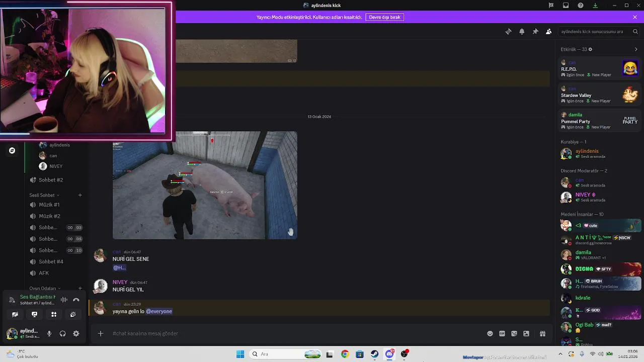The width and height of the screenshot is (644, 362).
Task: Deafen with the headphones icon
Action: click(x=62, y=333)
